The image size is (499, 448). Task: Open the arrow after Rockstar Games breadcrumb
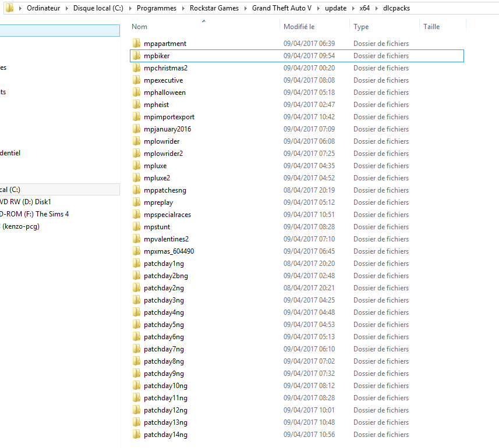[245, 8]
